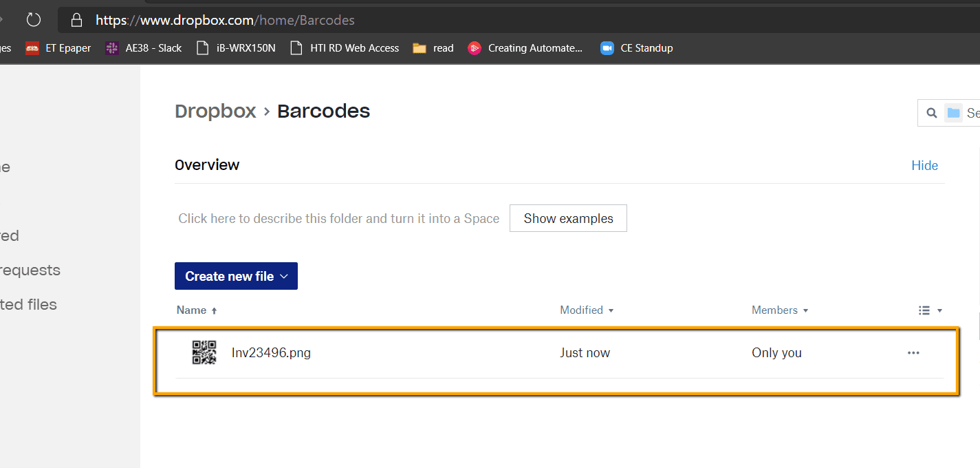Image resolution: width=980 pixels, height=468 pixels.
Task: Open the Create new file dropdown
Action: coord(236,275)
